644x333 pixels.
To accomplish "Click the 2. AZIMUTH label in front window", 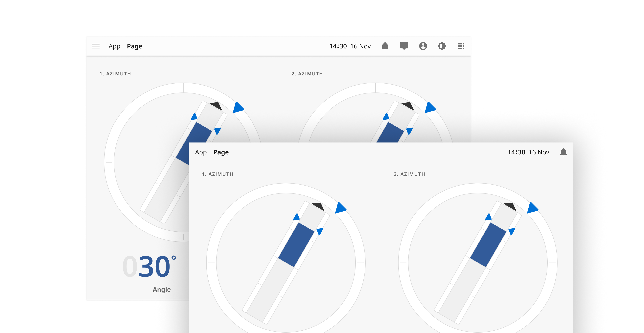I will pos(409,174).
